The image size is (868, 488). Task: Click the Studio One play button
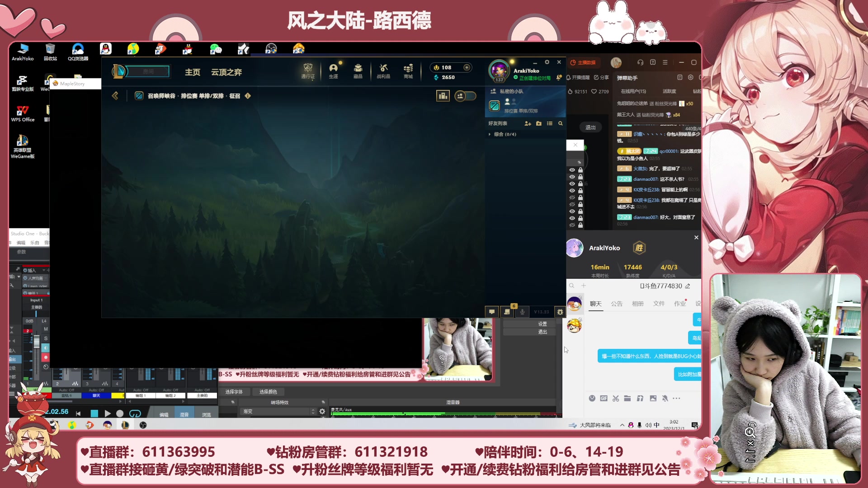pos(107,413)
